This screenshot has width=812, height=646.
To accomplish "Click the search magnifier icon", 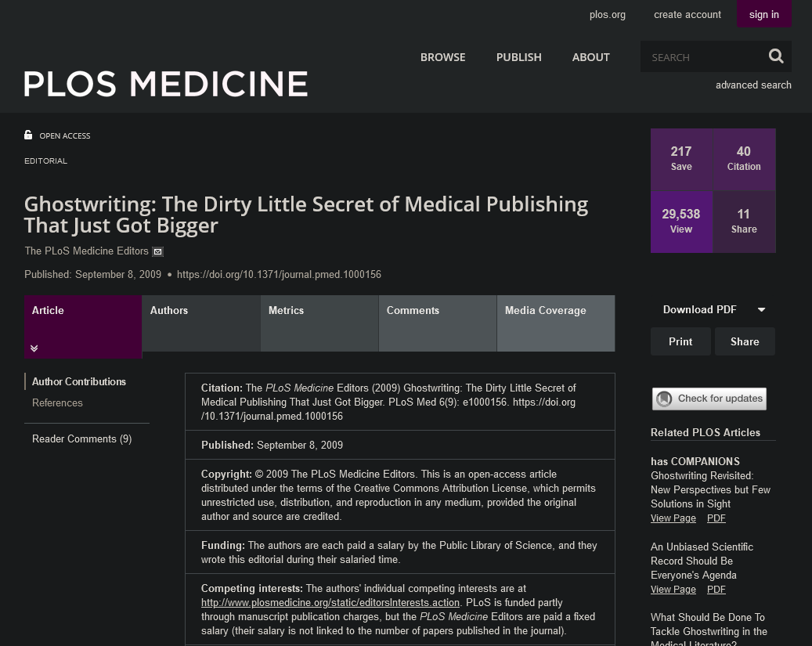I will [776, 56].
